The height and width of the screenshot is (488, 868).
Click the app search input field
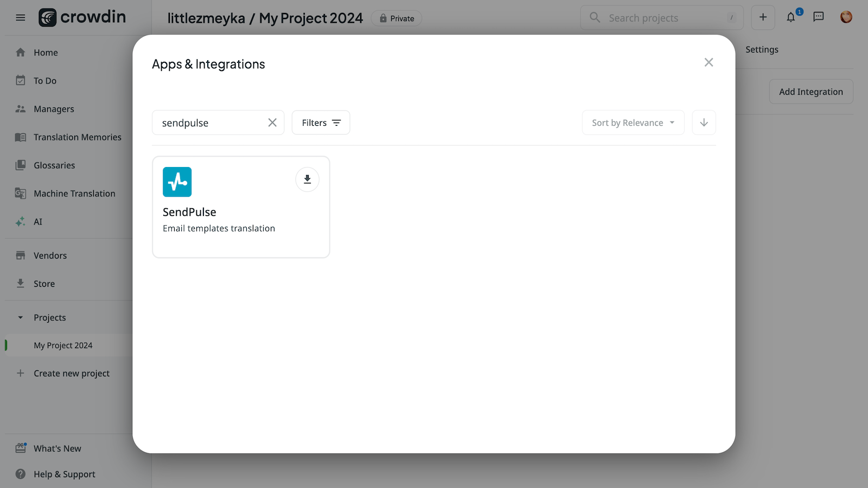click(x=212, y=123)
